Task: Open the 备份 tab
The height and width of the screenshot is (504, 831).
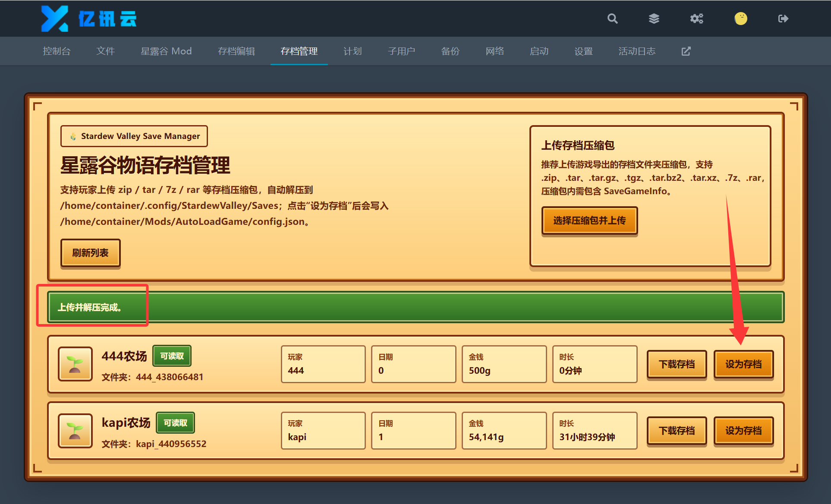Action: pos(450,51)
